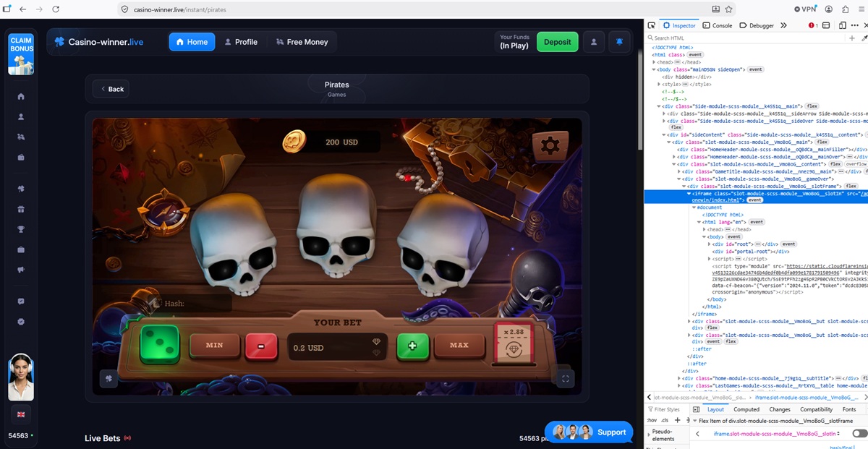The image size is (868, 449).
Task: Go Back from Pirates game
Action: (x=111, y=89)
